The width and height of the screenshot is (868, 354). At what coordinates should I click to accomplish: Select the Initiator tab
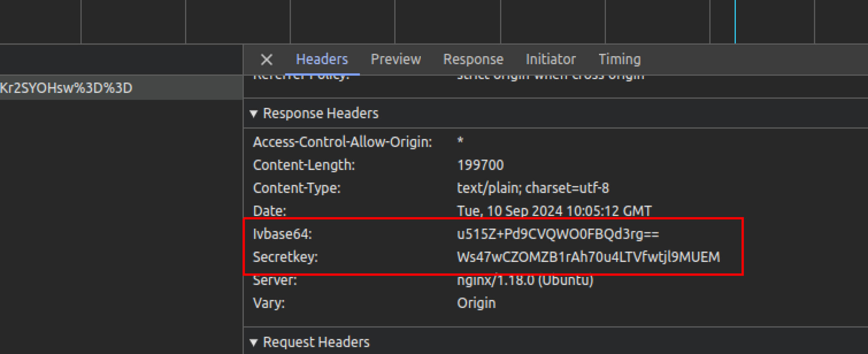click(x=551, y=60)
